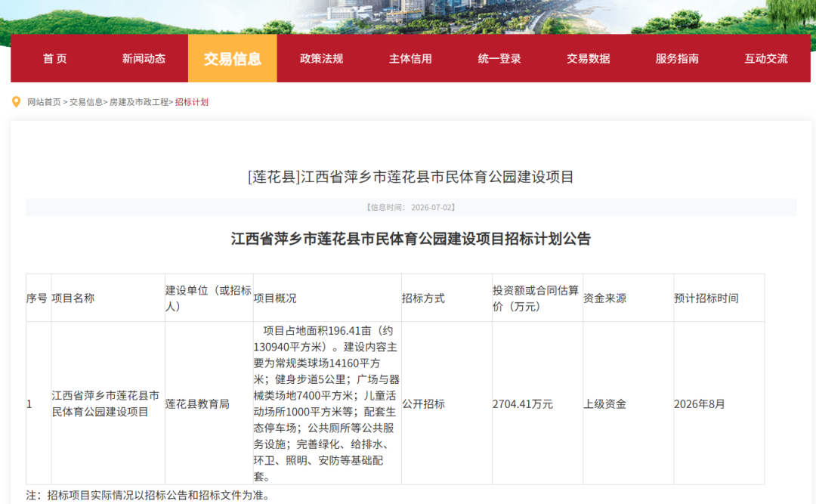Open the 新闻动态 menu item
This screenshot has width=816, height=504.
144,59
